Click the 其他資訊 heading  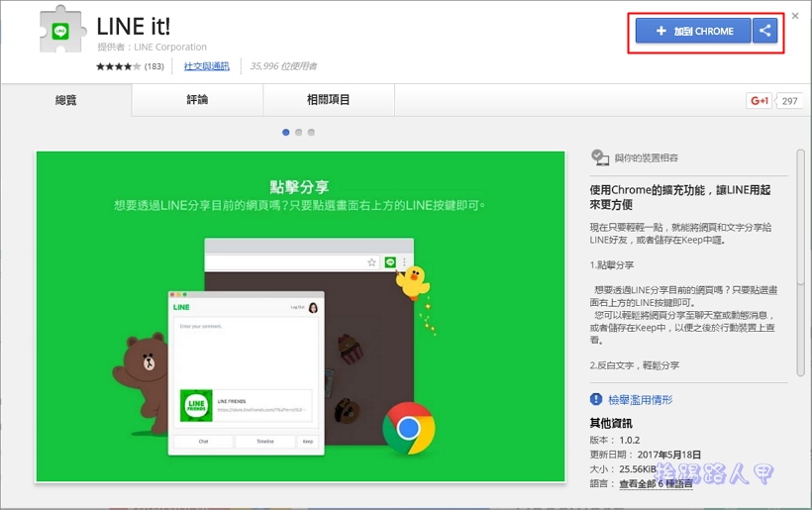(x=611, y=424)
